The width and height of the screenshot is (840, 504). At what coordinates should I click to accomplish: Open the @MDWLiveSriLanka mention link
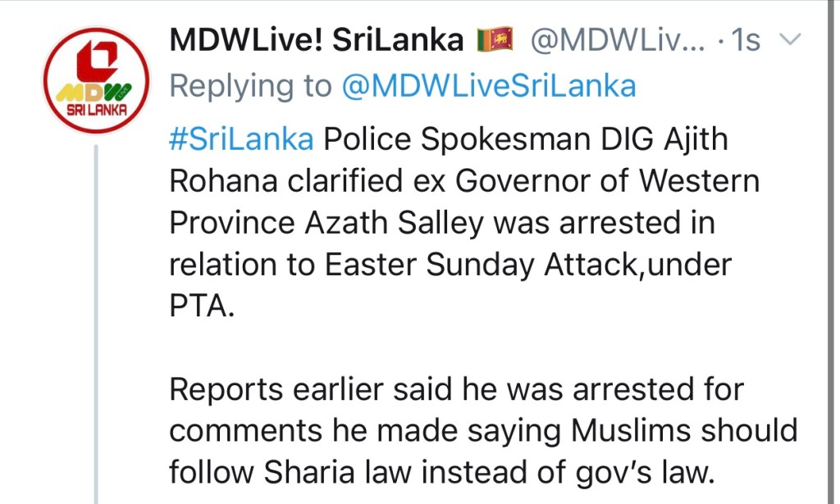point(488,86)
